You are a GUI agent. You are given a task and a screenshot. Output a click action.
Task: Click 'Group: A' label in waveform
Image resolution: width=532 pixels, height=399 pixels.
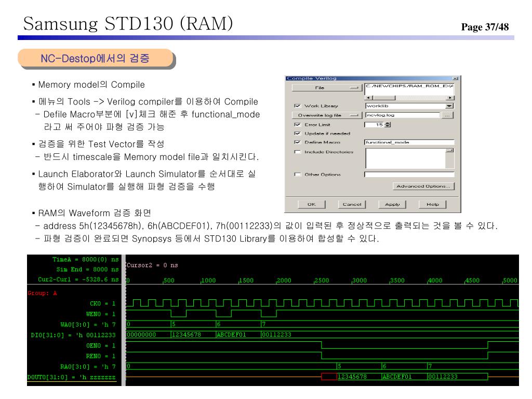[x=43, y=293]
